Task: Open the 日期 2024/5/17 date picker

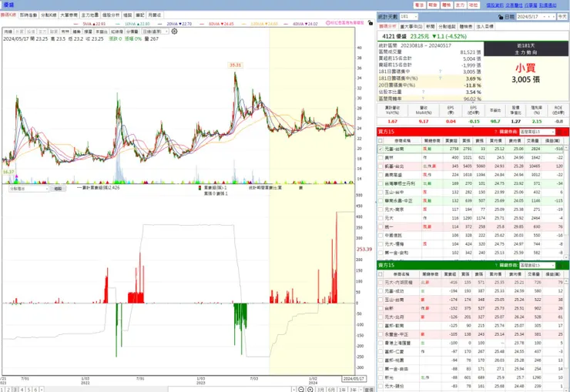Action: [535, 17]
